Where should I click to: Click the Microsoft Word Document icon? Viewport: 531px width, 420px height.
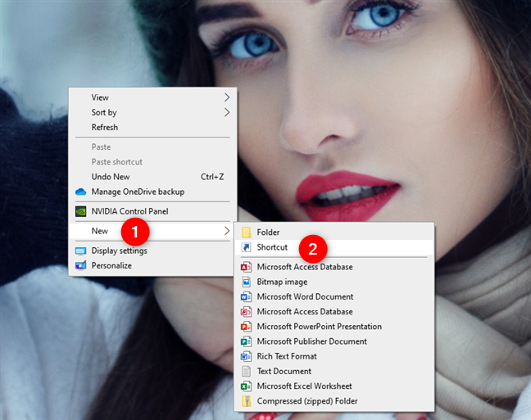246,297
